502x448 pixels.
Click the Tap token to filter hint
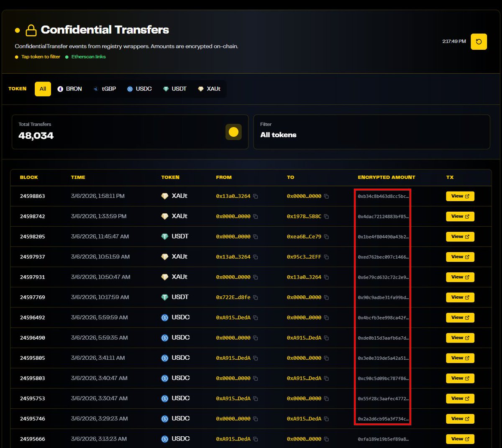pyautogui.click(x=41, y=57)
